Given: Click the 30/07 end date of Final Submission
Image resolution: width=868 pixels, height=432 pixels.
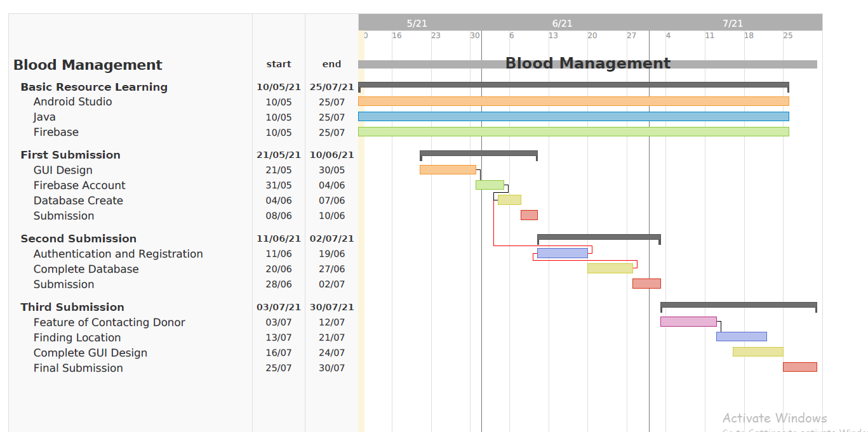Looking at the screenshot, I should tap(331, 367).
